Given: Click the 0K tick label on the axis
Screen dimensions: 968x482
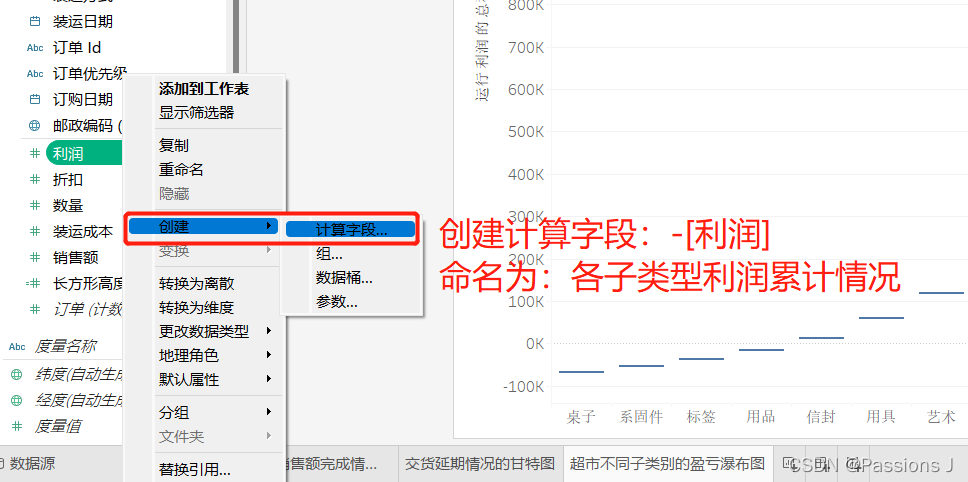Looking at the screenshot, I should point(535,344).
